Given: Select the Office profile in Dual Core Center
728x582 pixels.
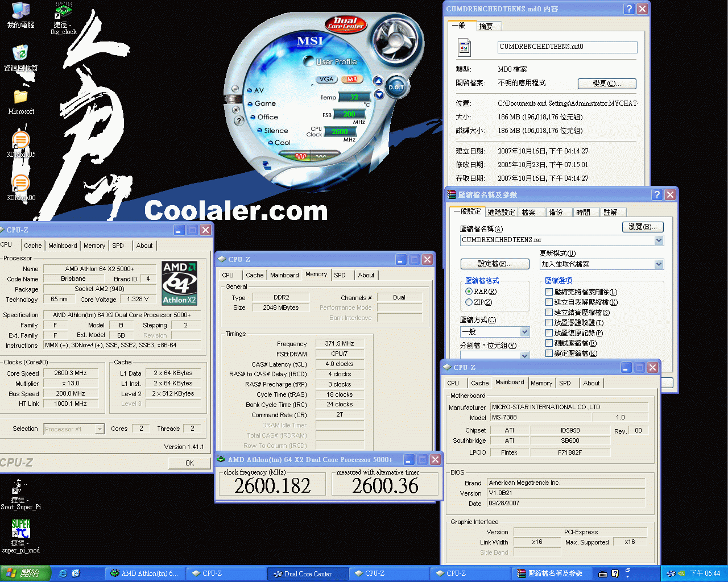Looking at the screenshot, I should pos(264,117).
